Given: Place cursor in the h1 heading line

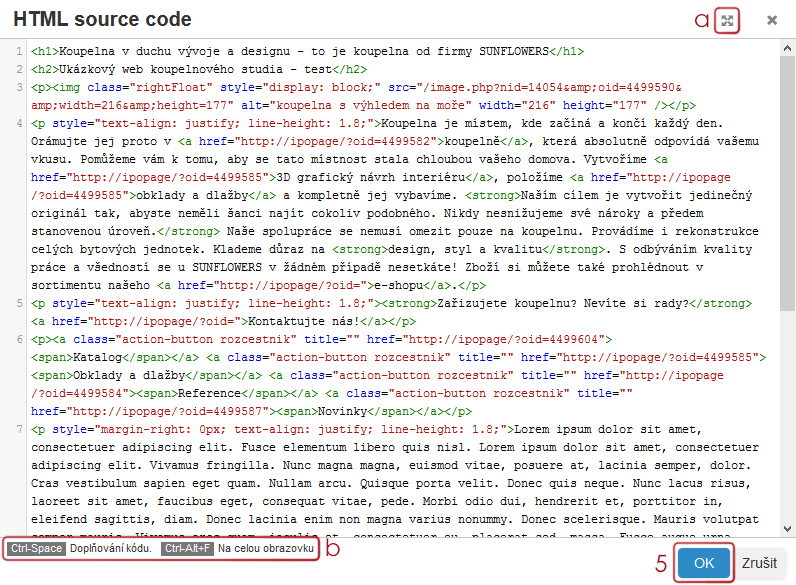Looking at the screenshot, I should point(300,52).
